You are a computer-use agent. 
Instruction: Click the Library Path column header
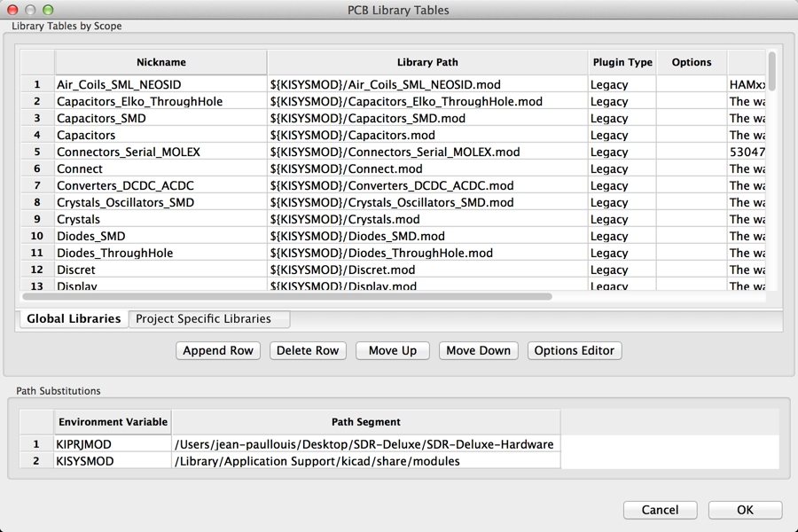427,63
